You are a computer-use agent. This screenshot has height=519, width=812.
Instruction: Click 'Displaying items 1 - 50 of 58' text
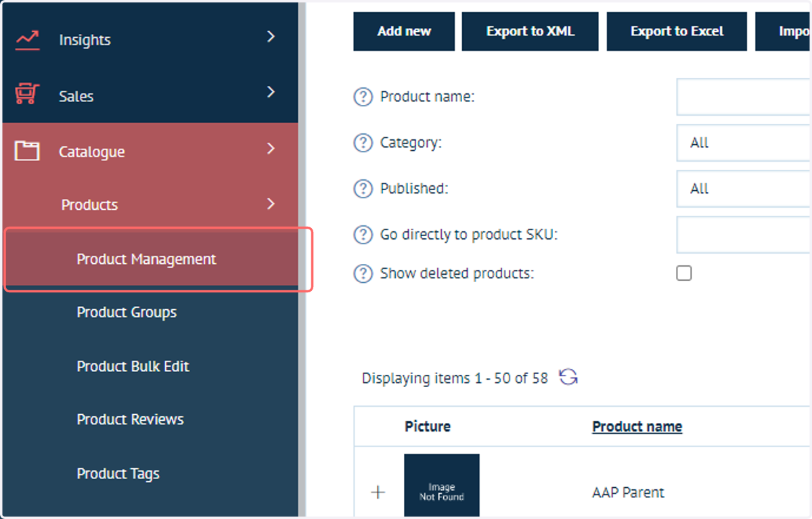[x=455, y=378]
